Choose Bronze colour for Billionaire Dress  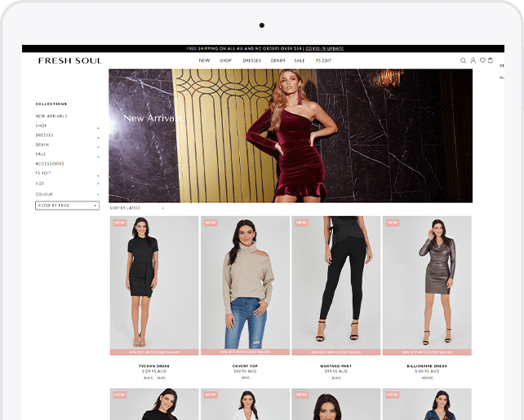coord(427,378)
